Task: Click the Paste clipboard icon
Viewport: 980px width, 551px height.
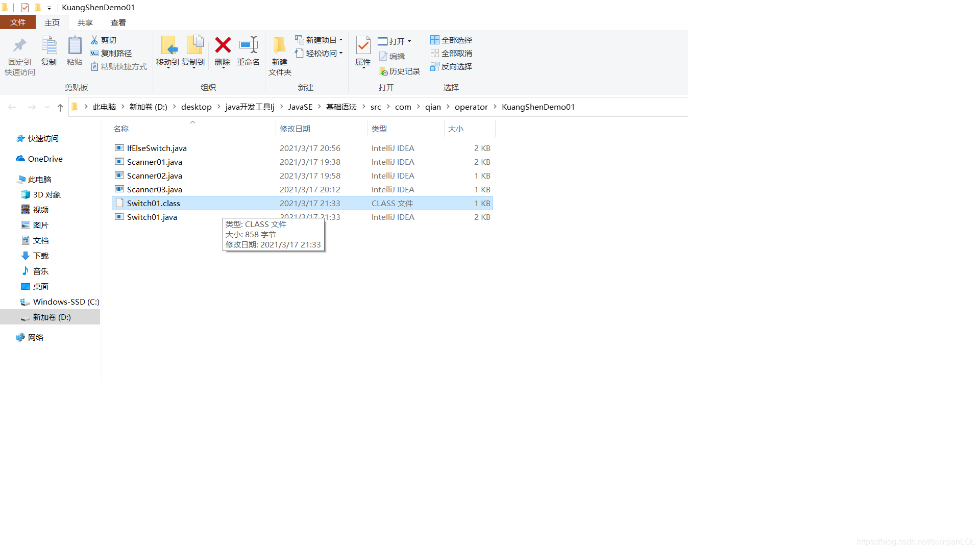Action: pyautogui.click(x=75, y=45)
